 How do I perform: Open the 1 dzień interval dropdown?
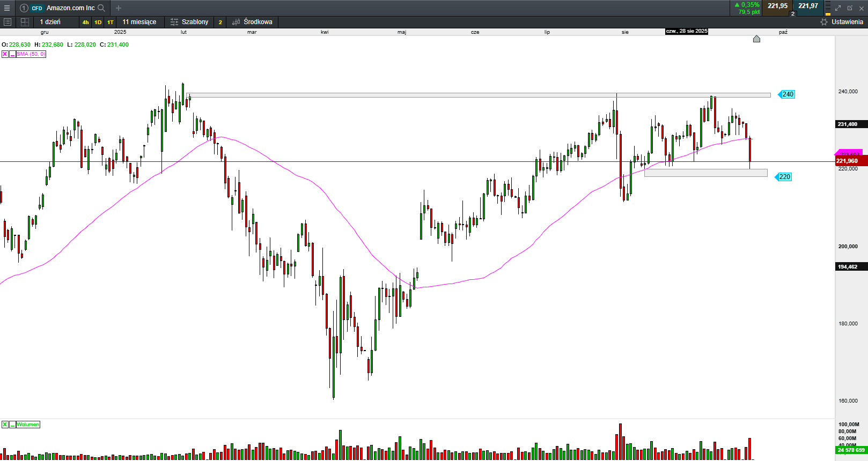click(x=50, y=22)
